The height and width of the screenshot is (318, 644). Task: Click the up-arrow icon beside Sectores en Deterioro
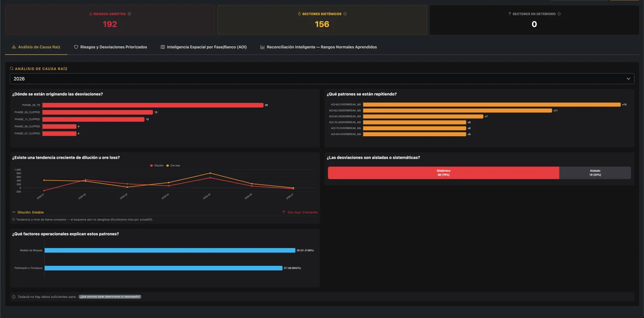coord(510,14)
